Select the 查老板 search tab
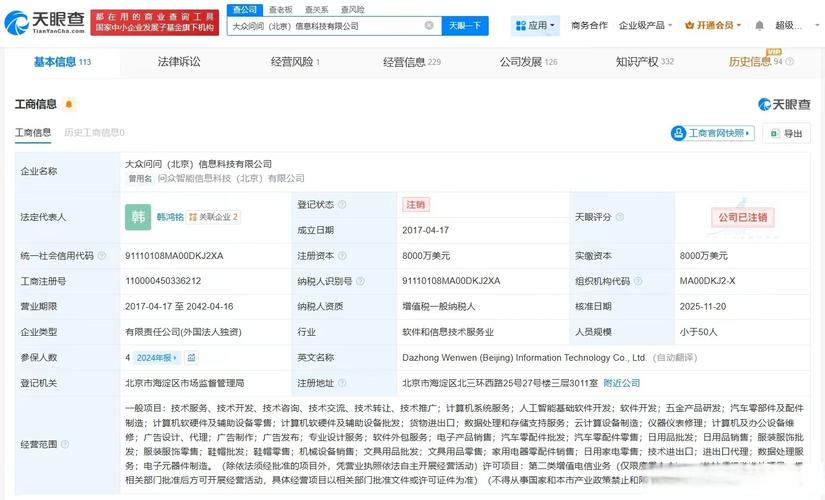 (x=280, y=9)
